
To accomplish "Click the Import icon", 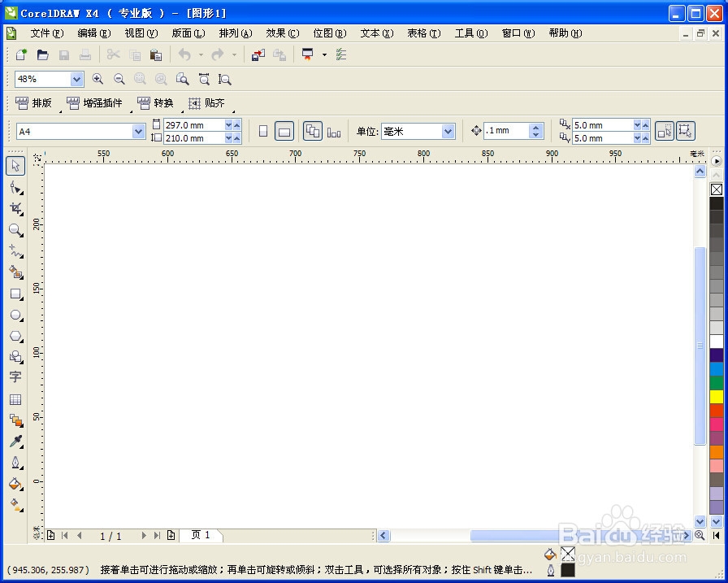I will point(258,54).
